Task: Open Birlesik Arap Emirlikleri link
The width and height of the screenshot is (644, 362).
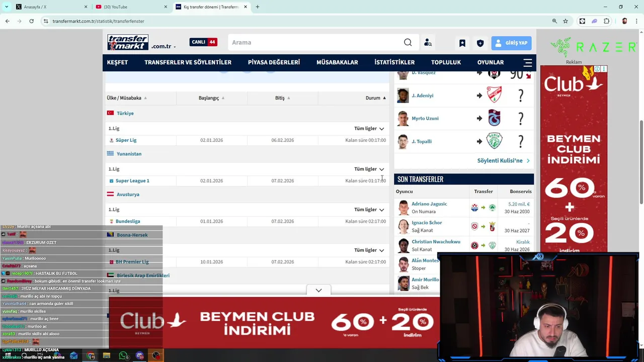Action: (x=143, y=276)
